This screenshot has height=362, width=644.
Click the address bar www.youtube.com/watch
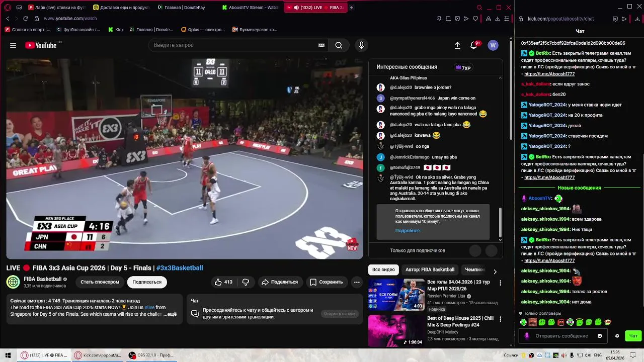click(x=70, y=19)
